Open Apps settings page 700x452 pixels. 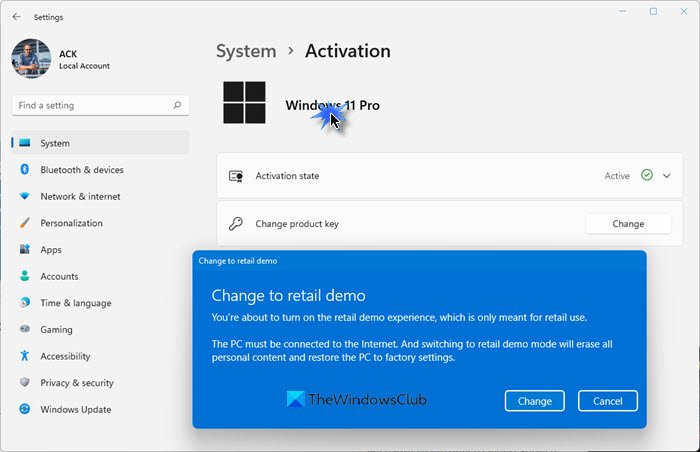[x=100, y=250]
